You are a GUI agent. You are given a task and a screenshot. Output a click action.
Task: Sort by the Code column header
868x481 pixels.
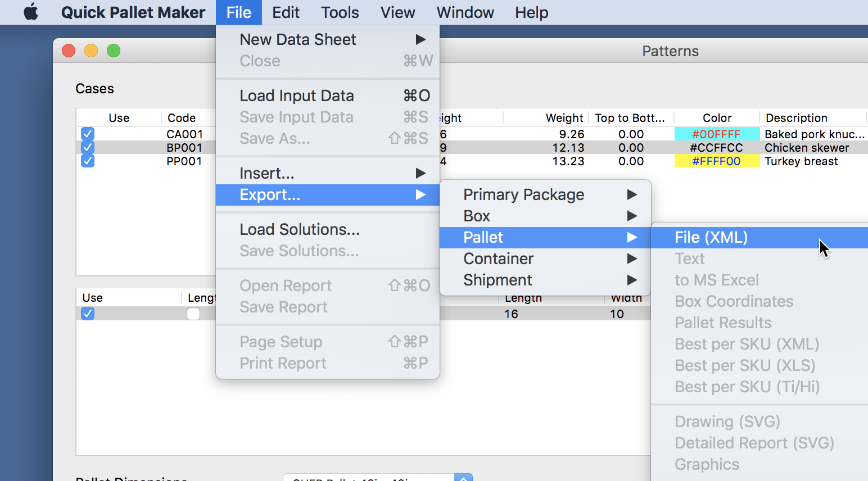182,118
